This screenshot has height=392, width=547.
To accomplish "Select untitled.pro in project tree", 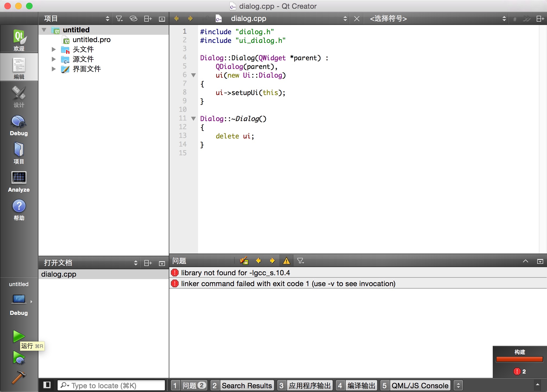I will (x=91, y=40).
